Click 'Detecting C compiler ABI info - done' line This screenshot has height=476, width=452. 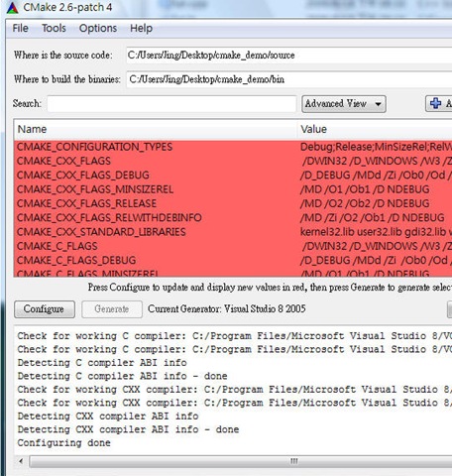point(122,376)
